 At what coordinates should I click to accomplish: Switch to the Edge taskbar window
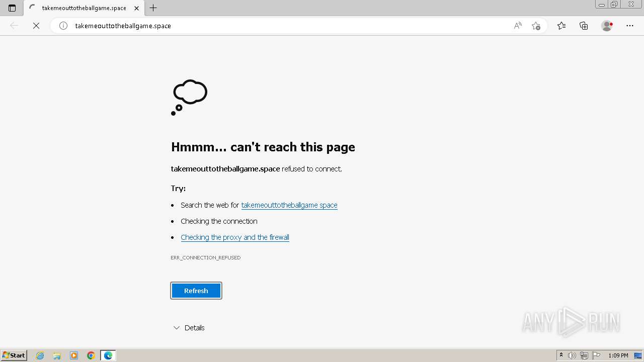coord(108,355)
